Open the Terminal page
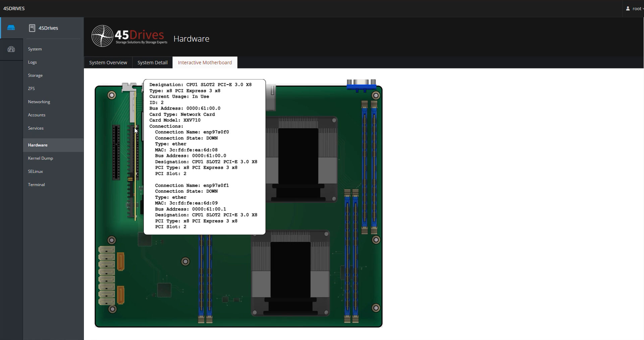This screenshot has width=644, height=340. tap(36, 185)
